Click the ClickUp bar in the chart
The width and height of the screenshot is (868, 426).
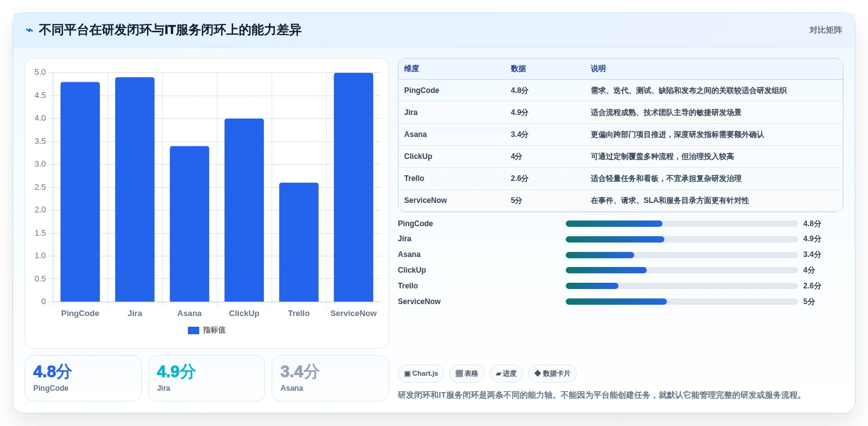pos(244,210)
